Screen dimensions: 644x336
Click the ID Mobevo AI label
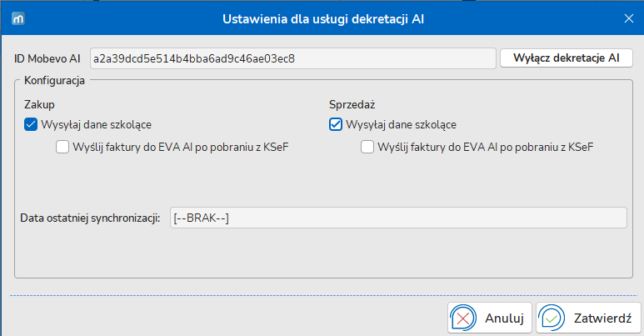pyautogui.click(x=47, y=59)
